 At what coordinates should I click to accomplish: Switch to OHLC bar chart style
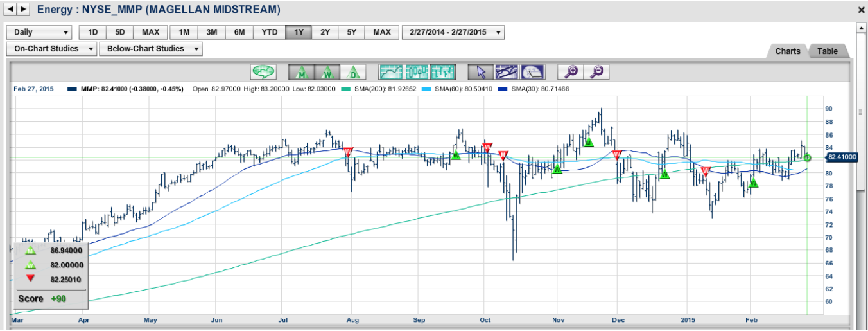443,72
